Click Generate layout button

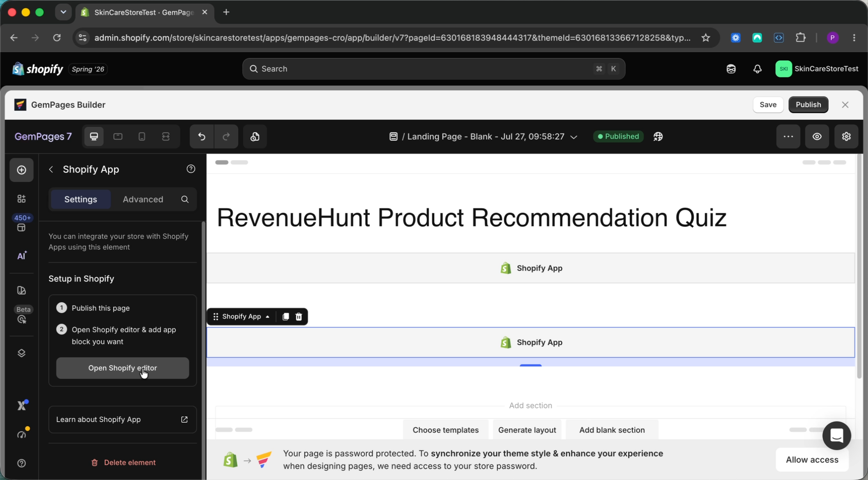pyautogui.click(x=527, y=430)
